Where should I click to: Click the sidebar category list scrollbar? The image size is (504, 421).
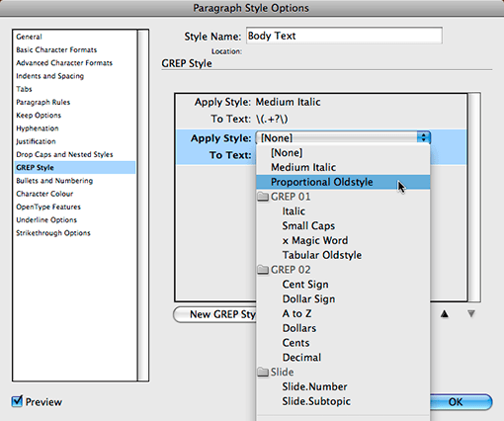[143, 206]
